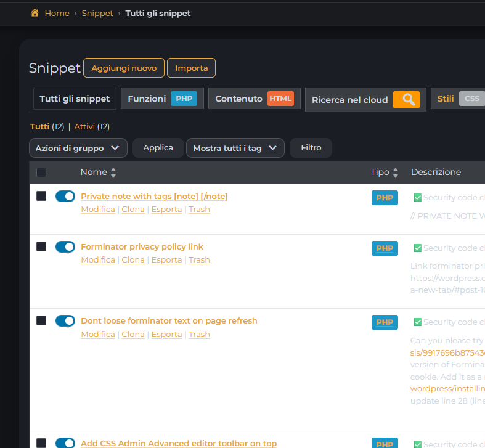Open Dont loose forminator text on page refresh

coord(169,321)
